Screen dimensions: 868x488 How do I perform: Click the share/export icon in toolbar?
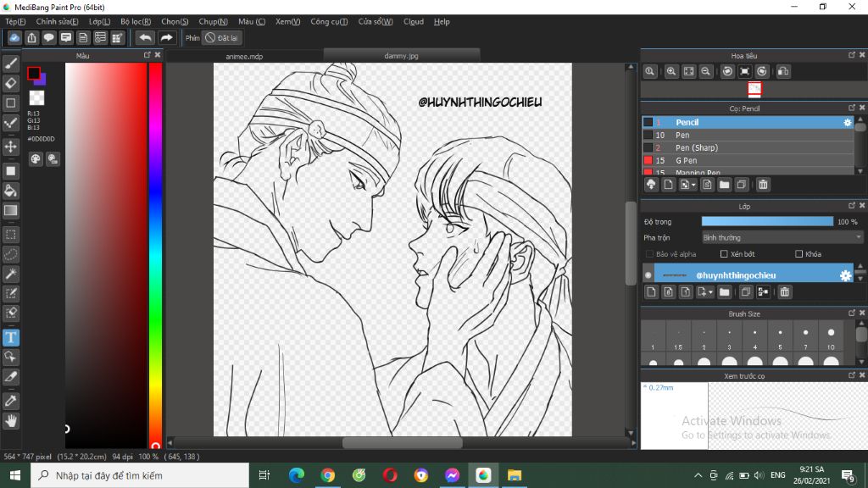point(31,37)
